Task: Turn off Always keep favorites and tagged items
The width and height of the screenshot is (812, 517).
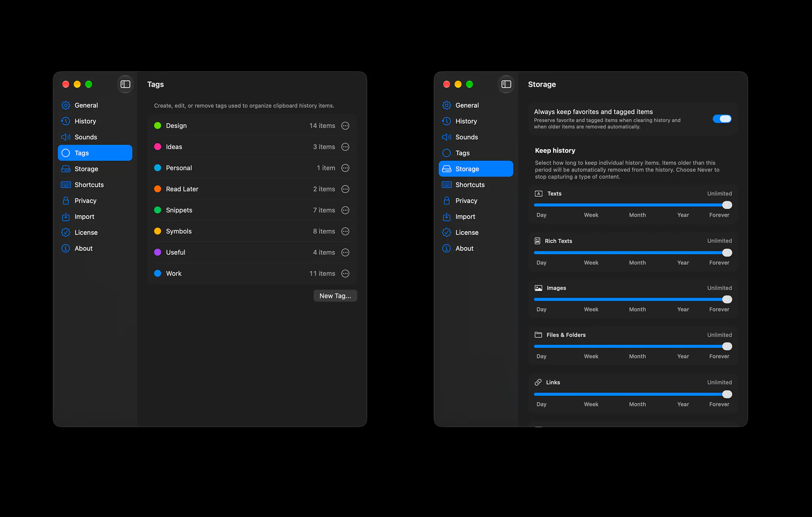Action: pyautogui.click(x=722, y=119)
